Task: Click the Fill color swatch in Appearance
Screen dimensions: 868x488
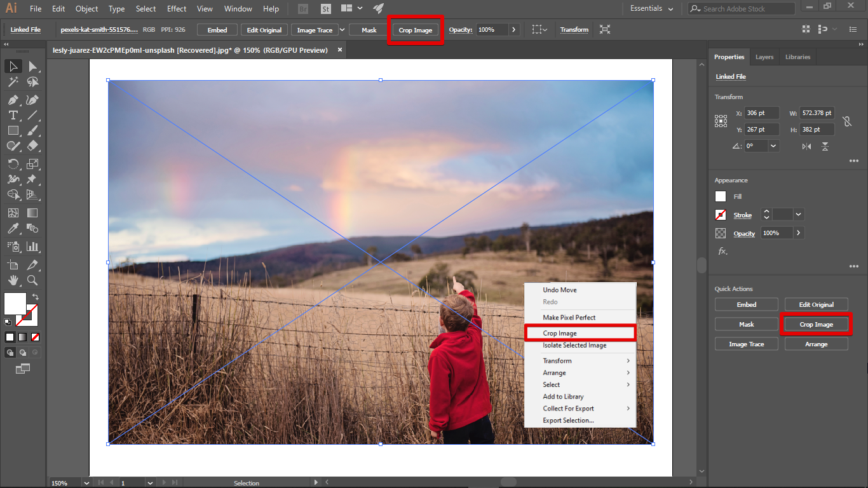Action: click(x=721, y=196)
